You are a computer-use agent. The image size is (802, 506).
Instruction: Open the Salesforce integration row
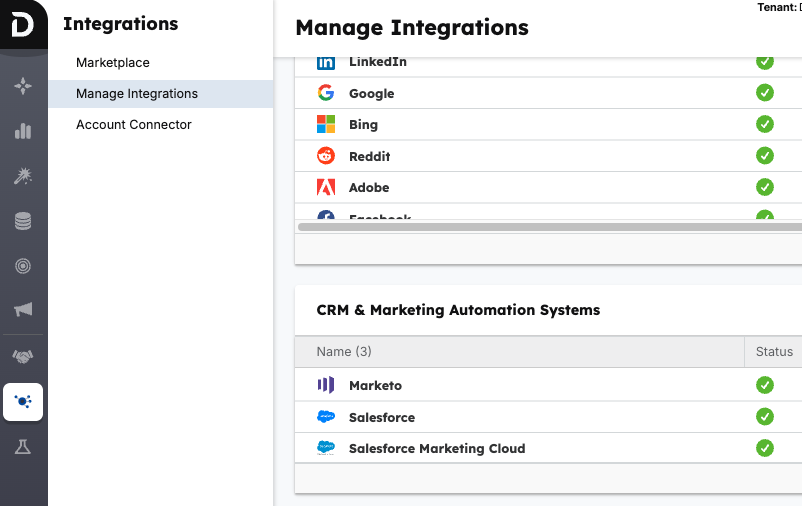pyautogui.click(x=381, y=417)
